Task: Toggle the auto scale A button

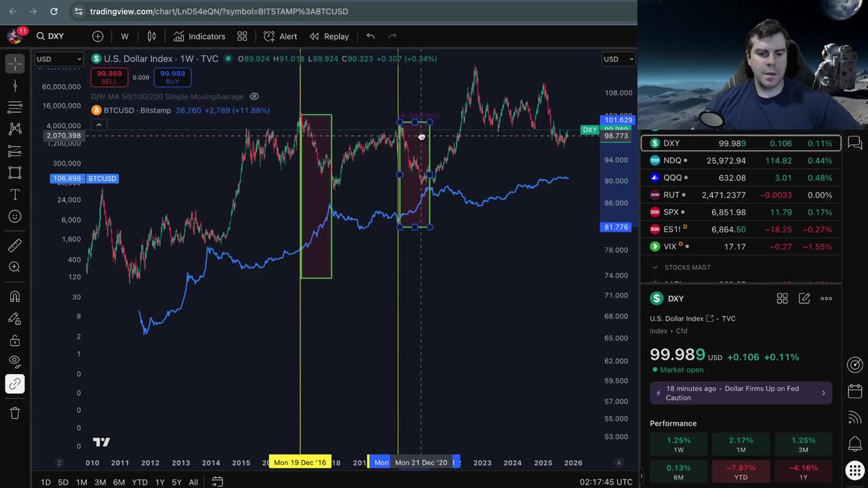Action: 618,462
